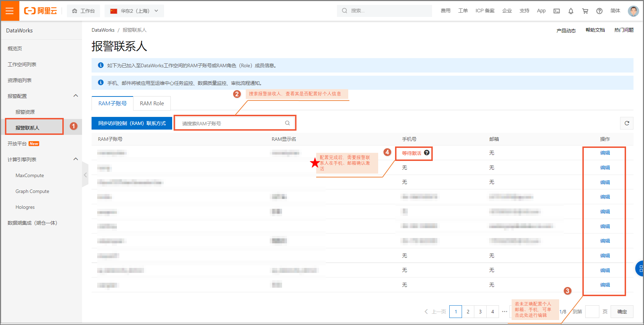Screen dimensions: 644x325
Task: Open the hamburger main menu
Action: click(10, 11)
